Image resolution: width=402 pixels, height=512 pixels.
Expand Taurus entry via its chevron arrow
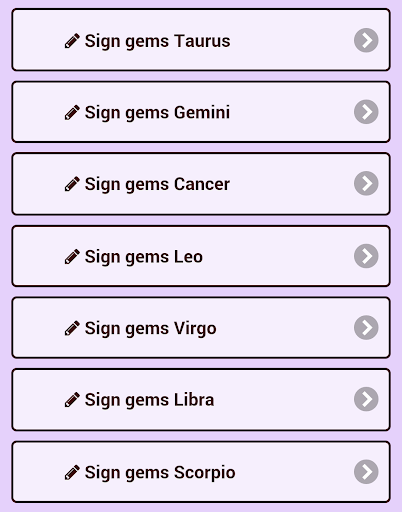[366, 40]
